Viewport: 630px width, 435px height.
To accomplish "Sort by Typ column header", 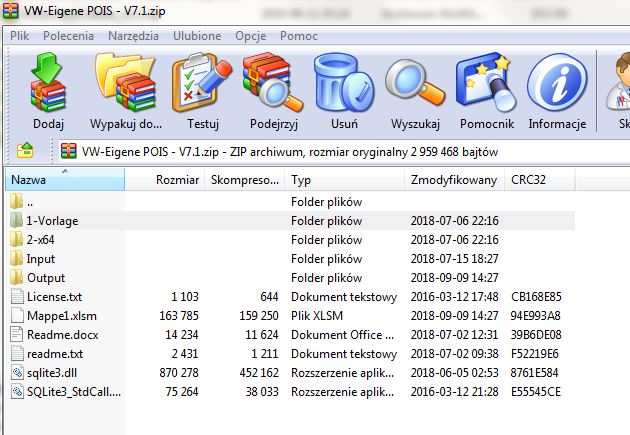I will point(344,180).
